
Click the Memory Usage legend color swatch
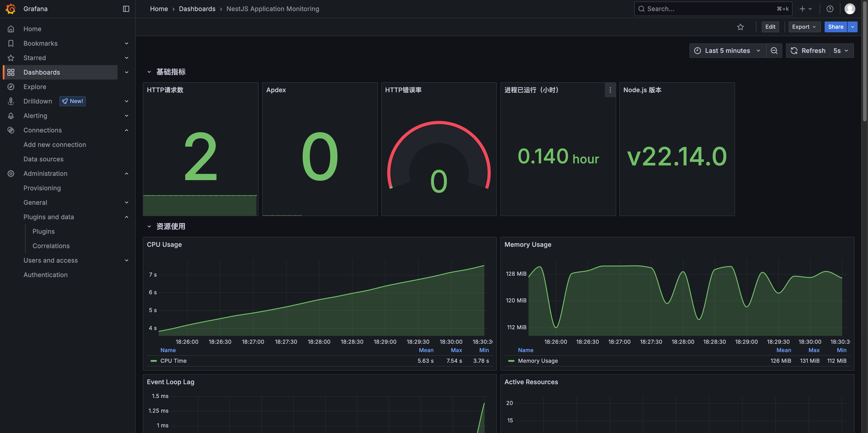[511, 360]
